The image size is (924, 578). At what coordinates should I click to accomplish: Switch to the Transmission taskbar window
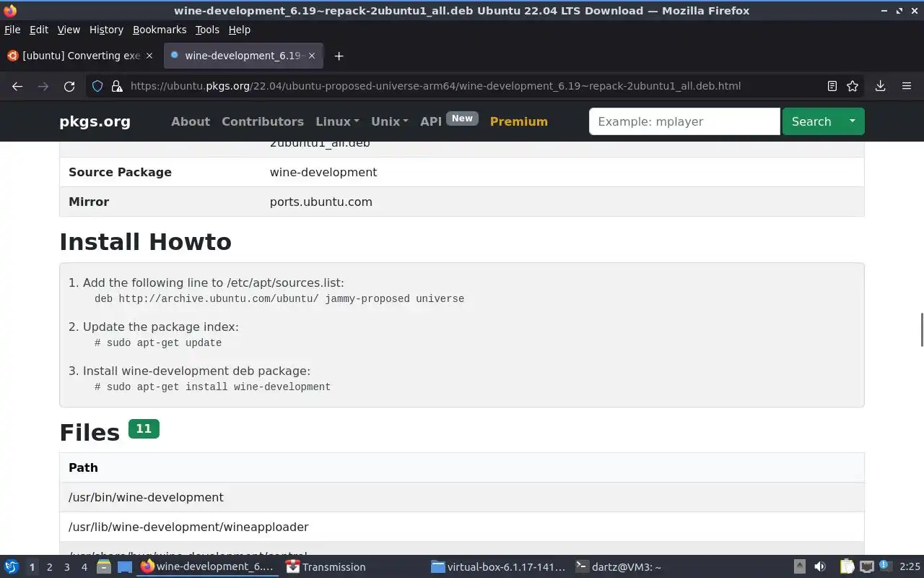[326, 566]
